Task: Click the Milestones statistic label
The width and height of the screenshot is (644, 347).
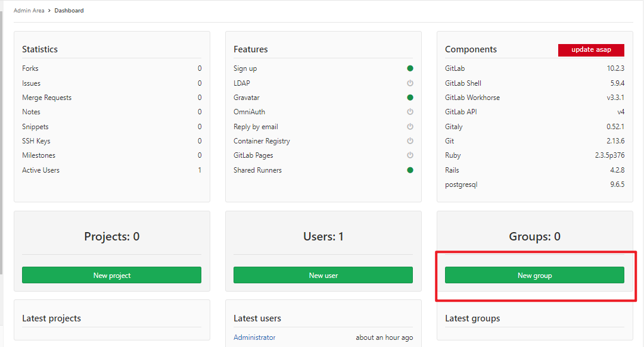Action: tap(39, 155)
